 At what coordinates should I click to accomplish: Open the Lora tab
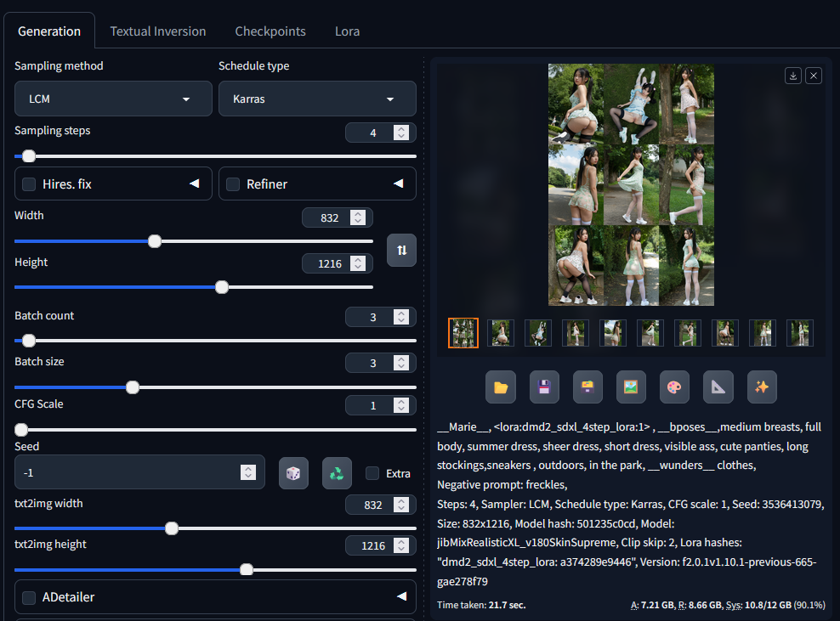[x=347, y=31]
